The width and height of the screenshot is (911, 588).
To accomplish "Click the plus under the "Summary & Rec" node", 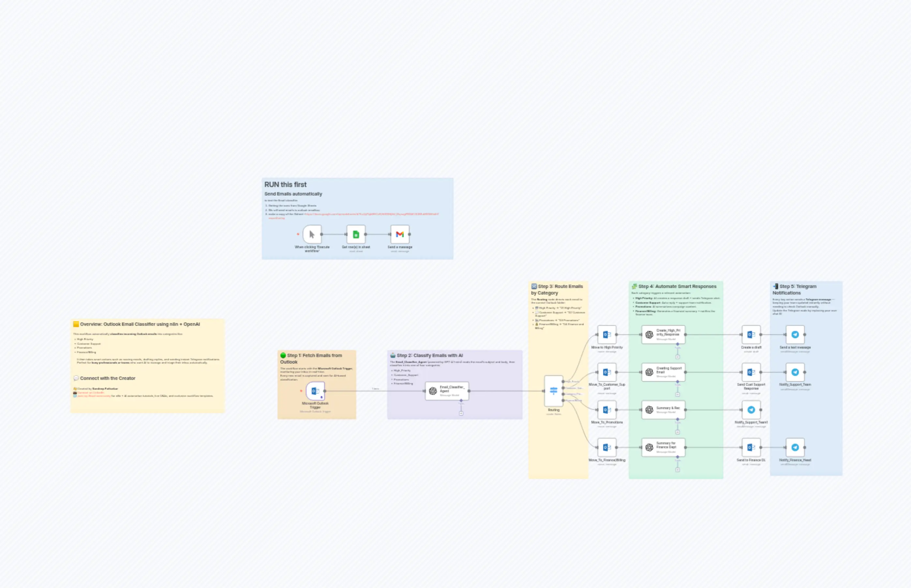I will click(x=678, y=432).
